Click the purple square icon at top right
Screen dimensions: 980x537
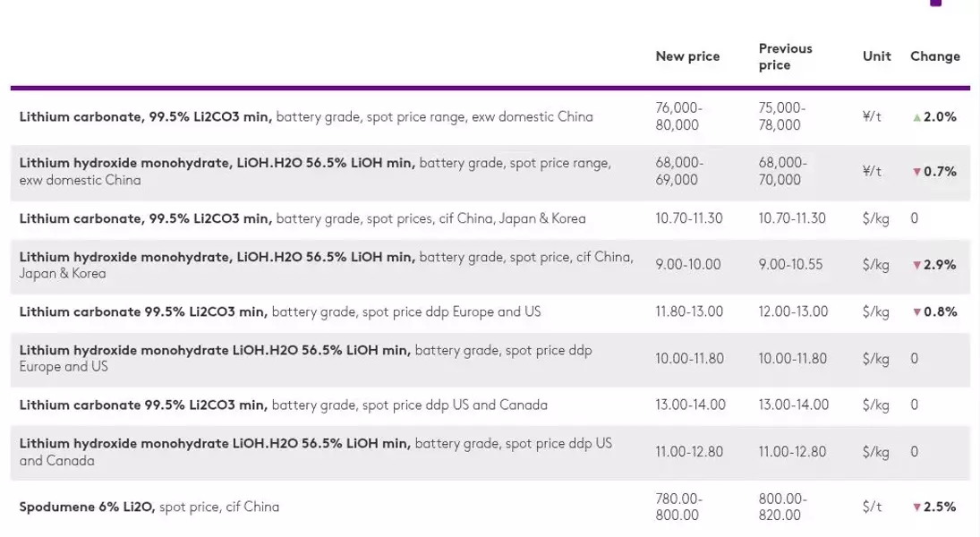935,3
